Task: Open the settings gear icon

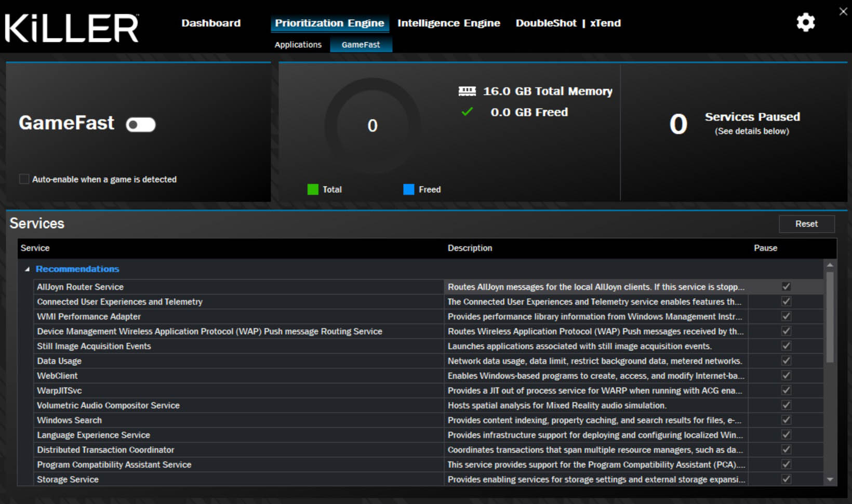Action: [x=806, y=22]
